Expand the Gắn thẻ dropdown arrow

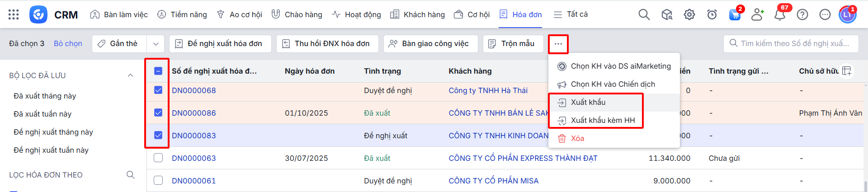pyautogui.click(x=156, y=44)
